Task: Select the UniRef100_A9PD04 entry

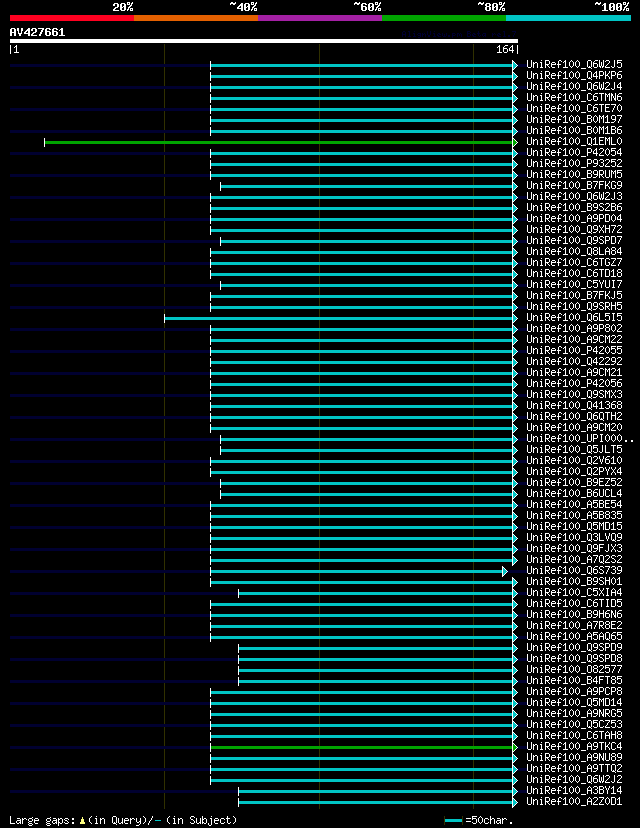Action: pos(574,219)
